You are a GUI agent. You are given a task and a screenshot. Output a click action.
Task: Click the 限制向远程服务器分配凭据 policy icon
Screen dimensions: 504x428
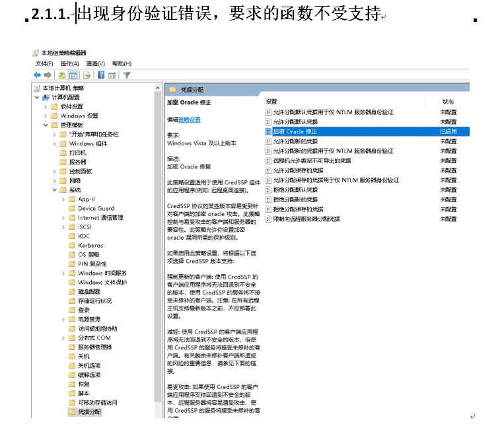(x=268, y=219)
